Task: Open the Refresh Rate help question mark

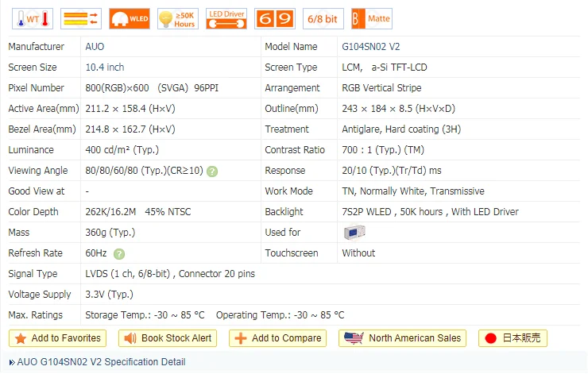Action: [119, 254]
